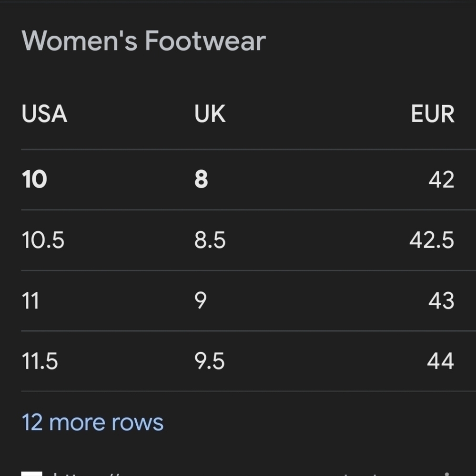Click the UK 8.5 cell

(x=210, y=240)
